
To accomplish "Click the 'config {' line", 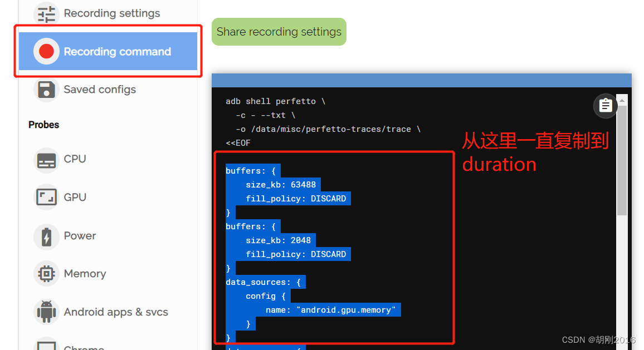I will coord(266,296).
